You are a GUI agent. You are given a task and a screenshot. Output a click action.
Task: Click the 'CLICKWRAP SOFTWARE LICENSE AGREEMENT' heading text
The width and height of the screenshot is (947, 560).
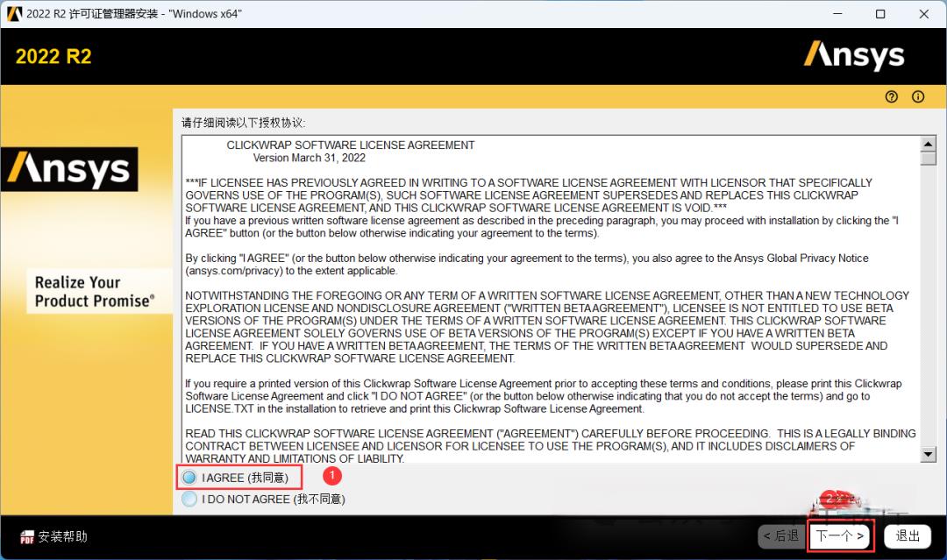350,145
